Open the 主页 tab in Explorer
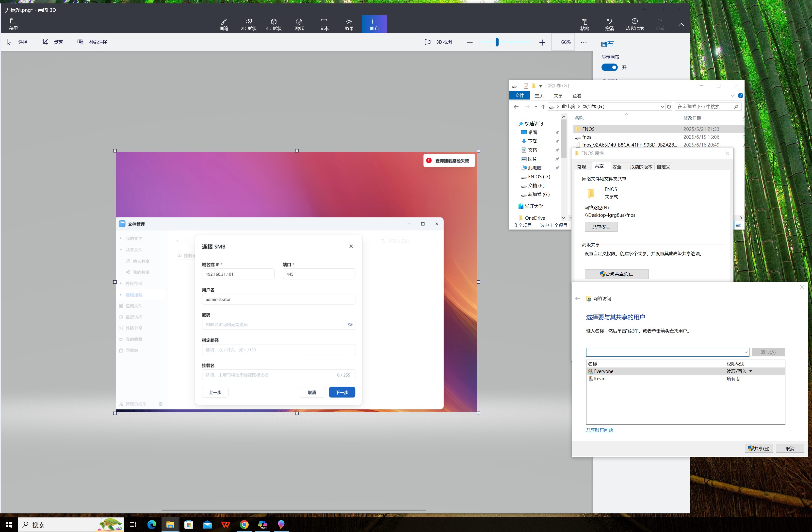The height and width of the screenshot is (532, 812). (539, 96)
